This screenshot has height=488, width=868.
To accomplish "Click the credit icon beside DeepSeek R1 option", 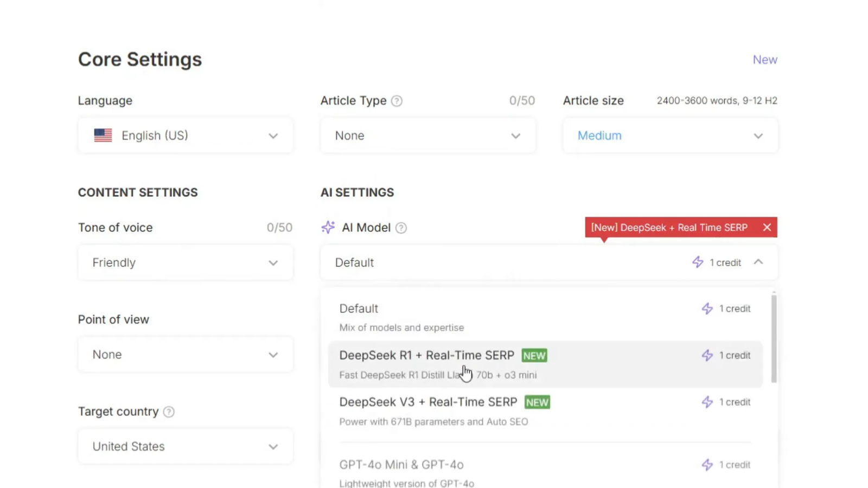I will [x=707, y=355].
